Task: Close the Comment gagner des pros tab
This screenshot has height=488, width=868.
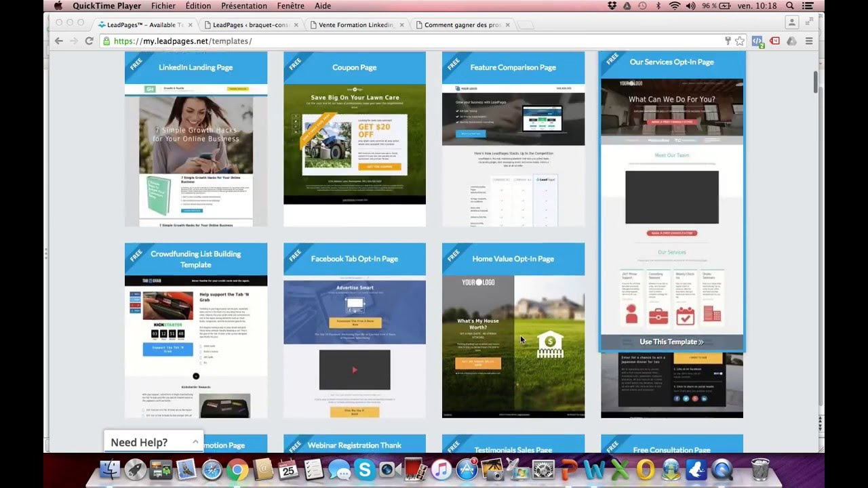Action: [507, 25]
